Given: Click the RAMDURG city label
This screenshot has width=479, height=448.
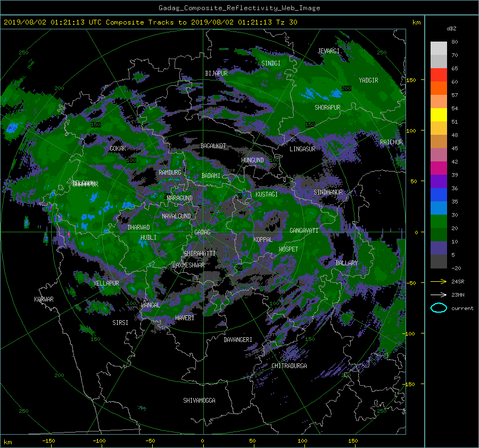Looking at the screenshot, I should tap(170, 173).
